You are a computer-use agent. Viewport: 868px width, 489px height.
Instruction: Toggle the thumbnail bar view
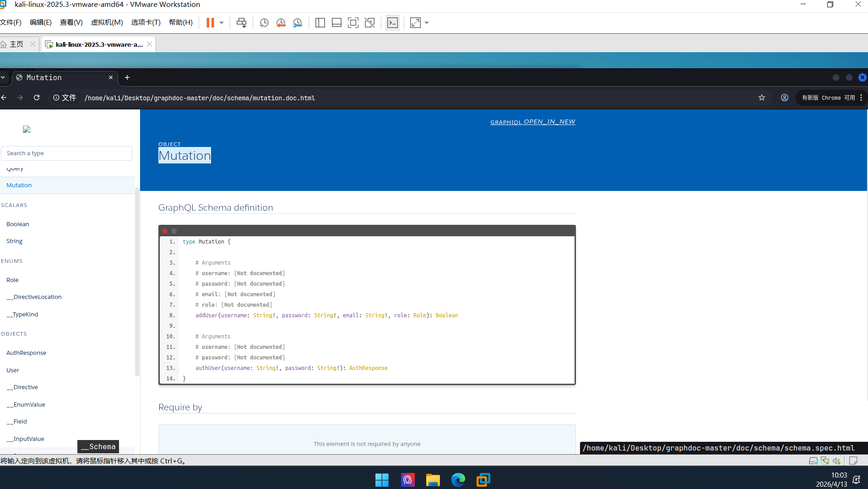(x=336, y=23)
